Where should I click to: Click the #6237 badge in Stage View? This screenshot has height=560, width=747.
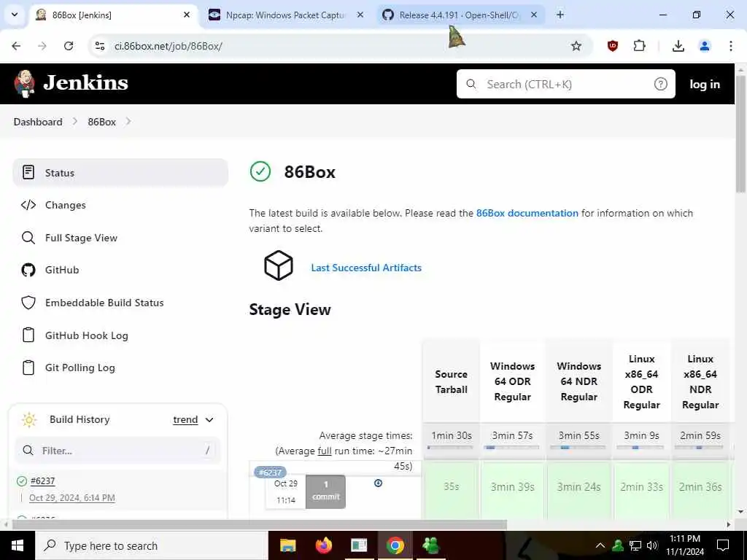[x=270, y=472]
